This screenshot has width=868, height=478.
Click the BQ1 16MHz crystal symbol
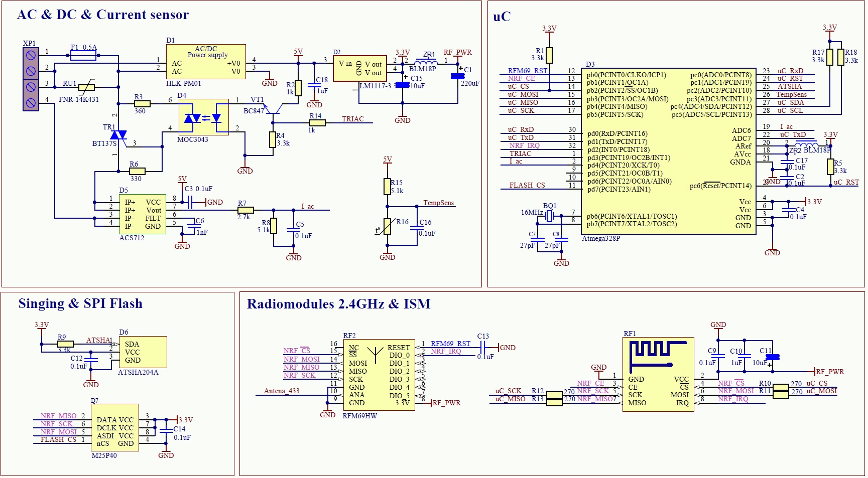550,215
